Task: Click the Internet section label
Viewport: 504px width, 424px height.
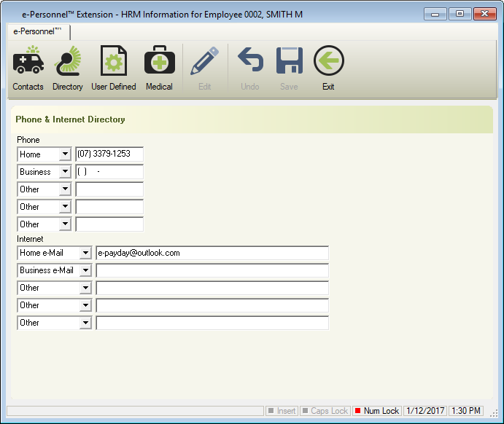Action: point(30,239)
